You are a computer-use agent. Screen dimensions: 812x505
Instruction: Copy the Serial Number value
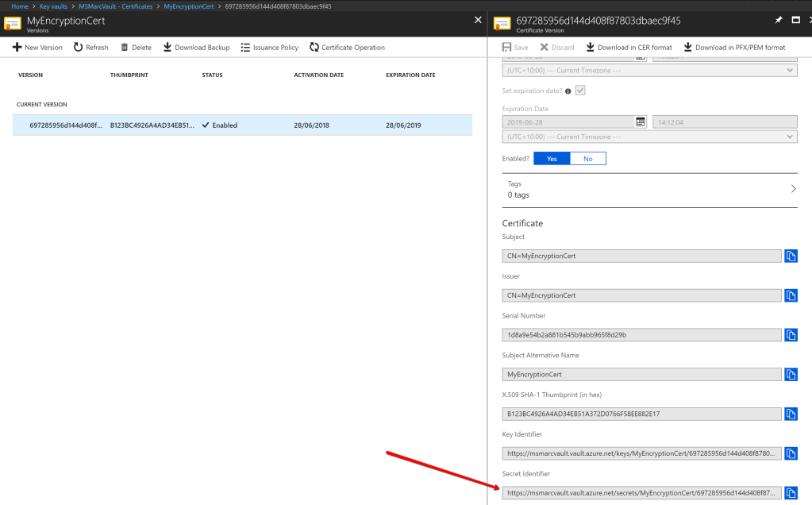click(x=790, y=334)
